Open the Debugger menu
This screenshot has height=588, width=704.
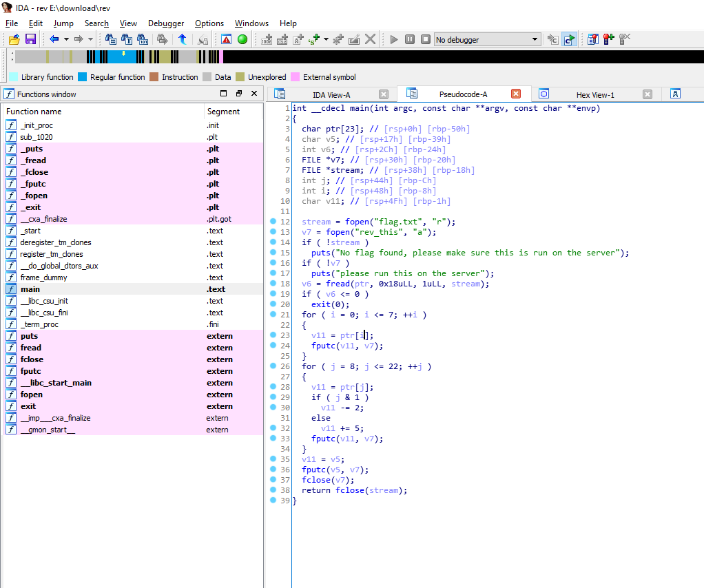click(166, 23)
